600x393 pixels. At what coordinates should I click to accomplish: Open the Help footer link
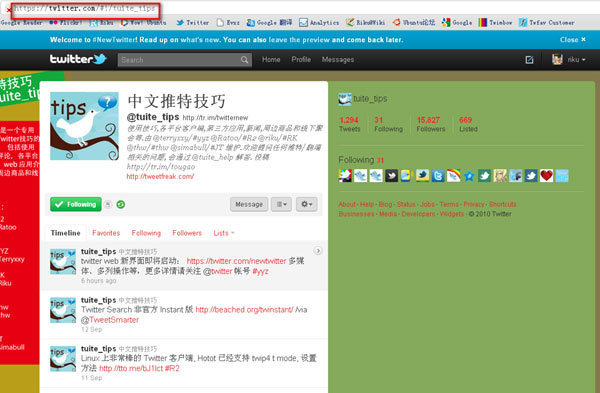coord(367,204)
